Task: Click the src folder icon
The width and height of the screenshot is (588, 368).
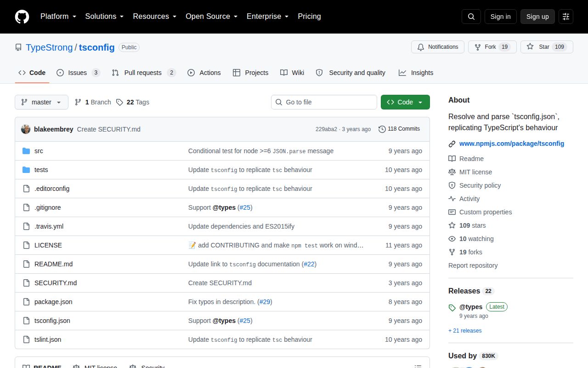Action: click(x=26, y=151)
